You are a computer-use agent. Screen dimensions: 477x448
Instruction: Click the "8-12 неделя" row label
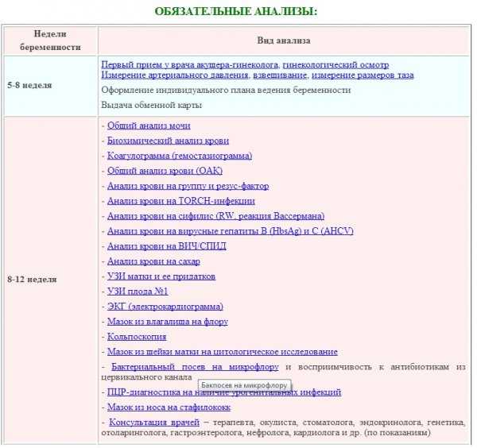click(x=32, y=280)
